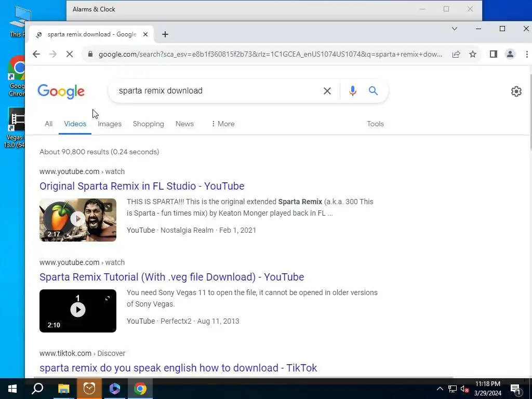
Task: Open the Chrome three-dot menu
Action: coord(527,54)
